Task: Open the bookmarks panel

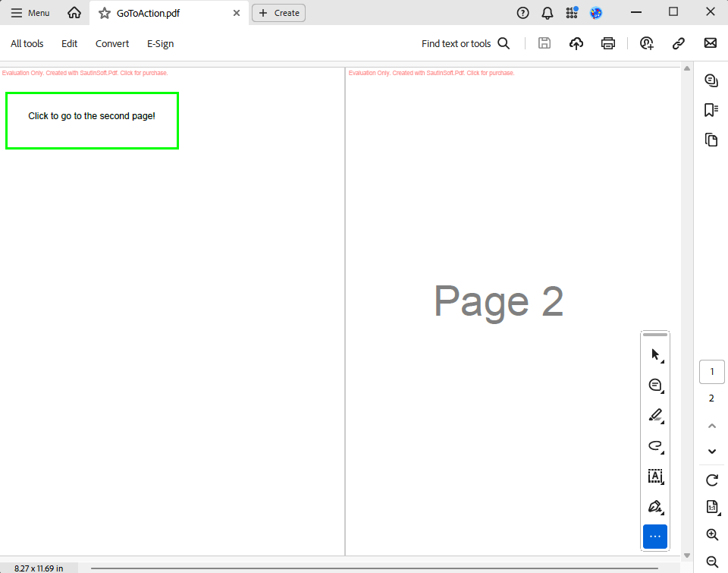Action: [x=711, y=110]
